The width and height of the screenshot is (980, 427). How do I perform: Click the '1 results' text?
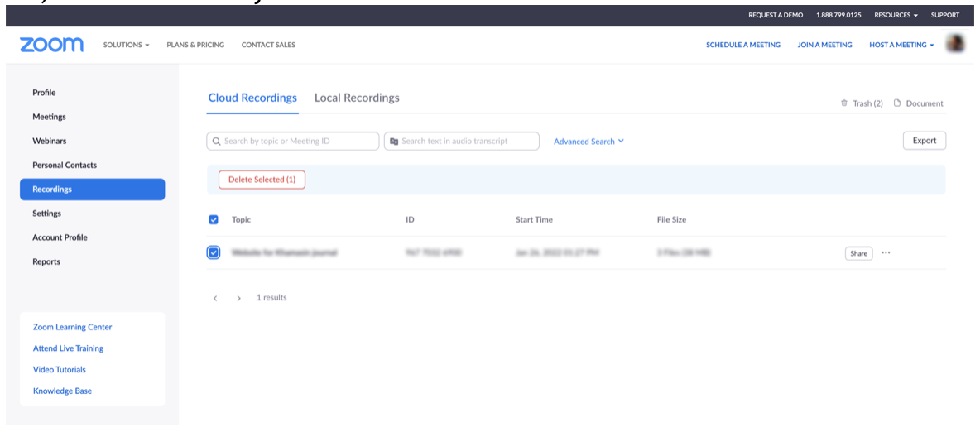(271, 298)
